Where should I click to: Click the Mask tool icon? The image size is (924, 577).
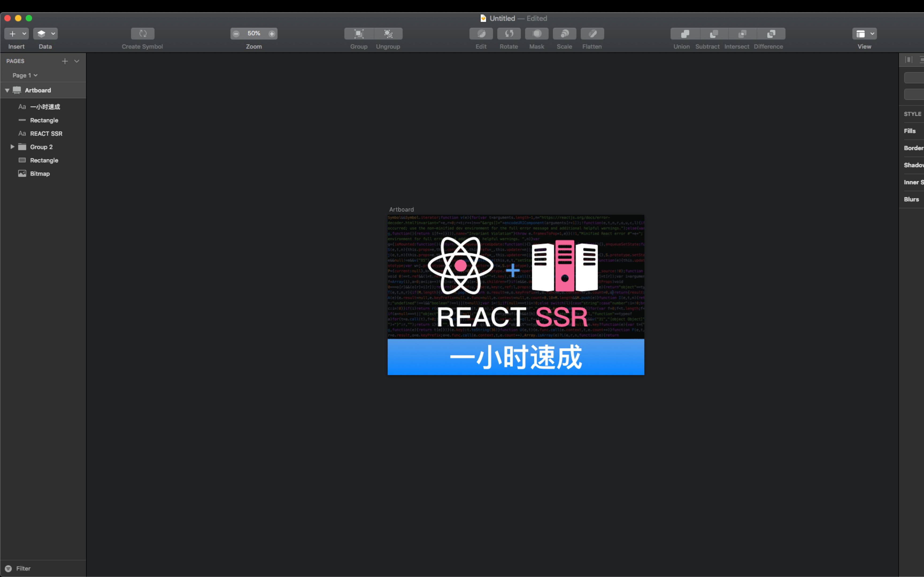coord(536,34)
